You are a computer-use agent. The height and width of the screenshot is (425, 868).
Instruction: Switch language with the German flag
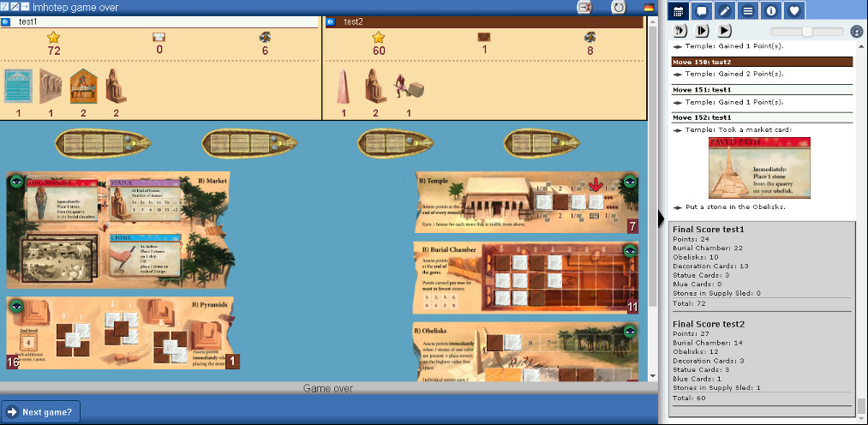pos(649,7)
